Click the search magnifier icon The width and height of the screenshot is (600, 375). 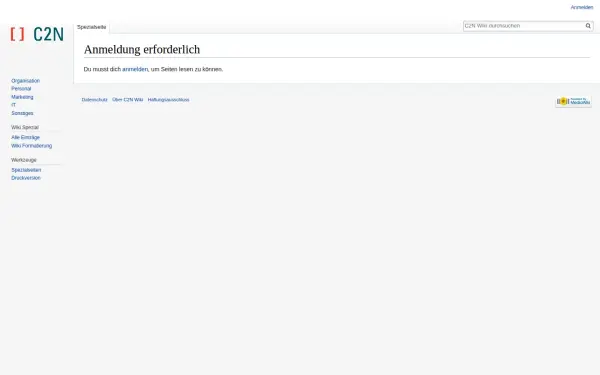(588, 26)
